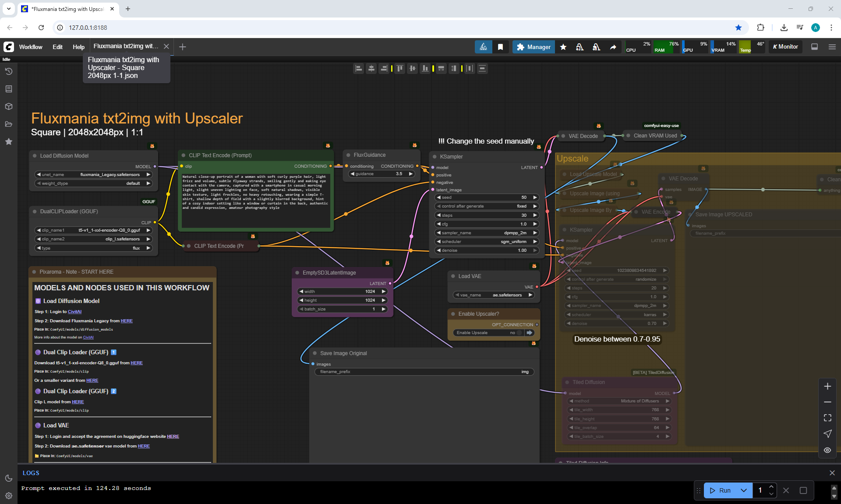The image size is (841, 504).
Task: Click the share arrow icon in toolbar
Action: point(613,47)
